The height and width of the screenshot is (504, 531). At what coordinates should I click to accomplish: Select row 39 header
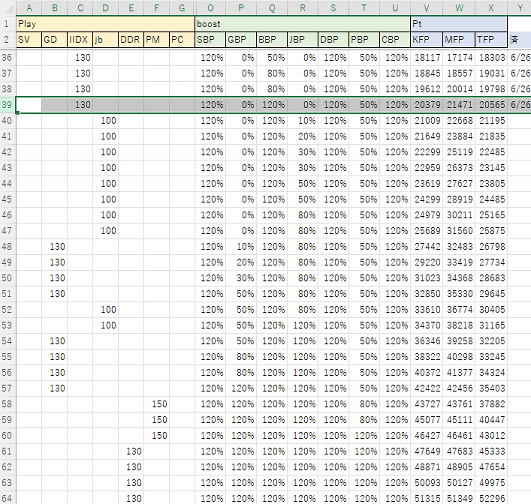(x=7, y=105)
